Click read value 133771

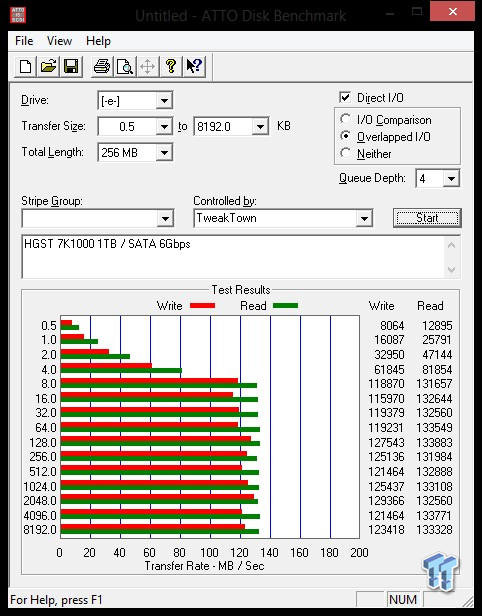point(434,515)
